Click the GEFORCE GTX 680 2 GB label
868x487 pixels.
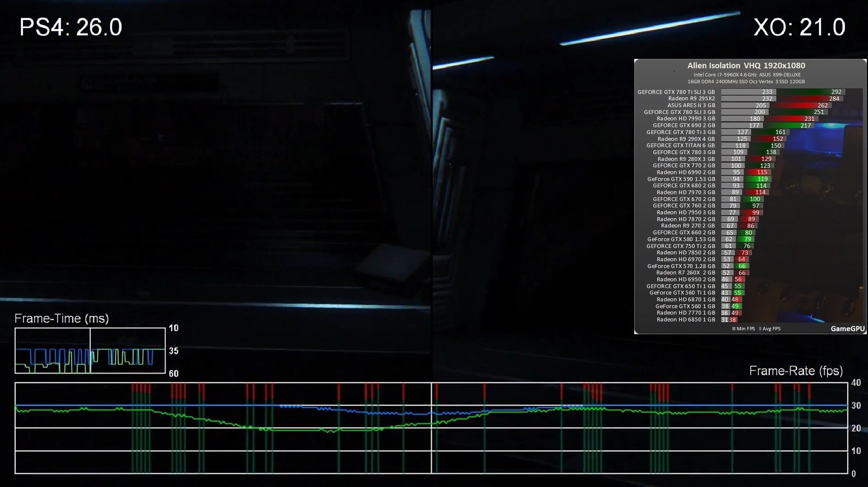pyautogui.click(x=684, y=186)
